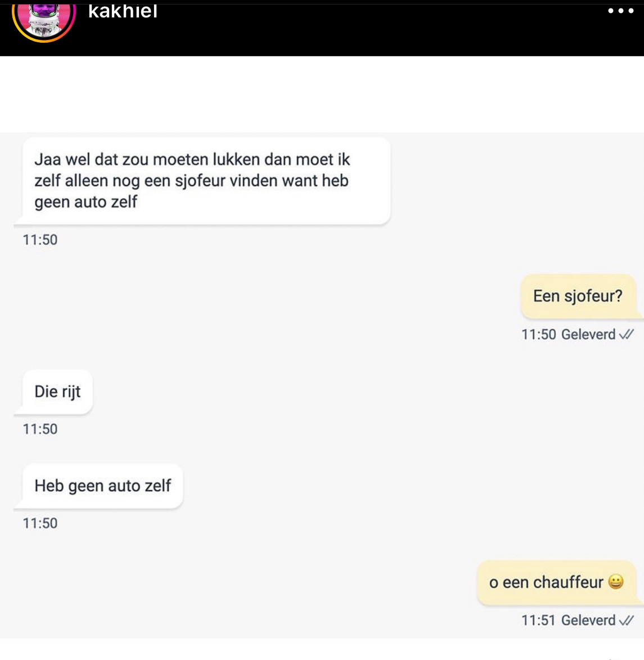Screen dimensions: 644x660
Task: Click the grinning emoji in chauffeur message
Action: pyautogui.click(x=615, y=582)
